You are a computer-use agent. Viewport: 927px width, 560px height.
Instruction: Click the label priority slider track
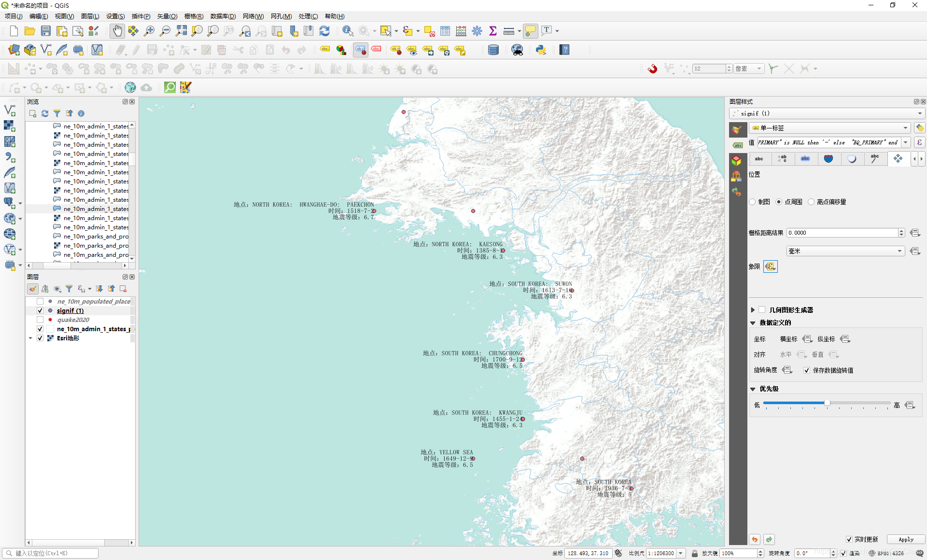click(827, 403)
